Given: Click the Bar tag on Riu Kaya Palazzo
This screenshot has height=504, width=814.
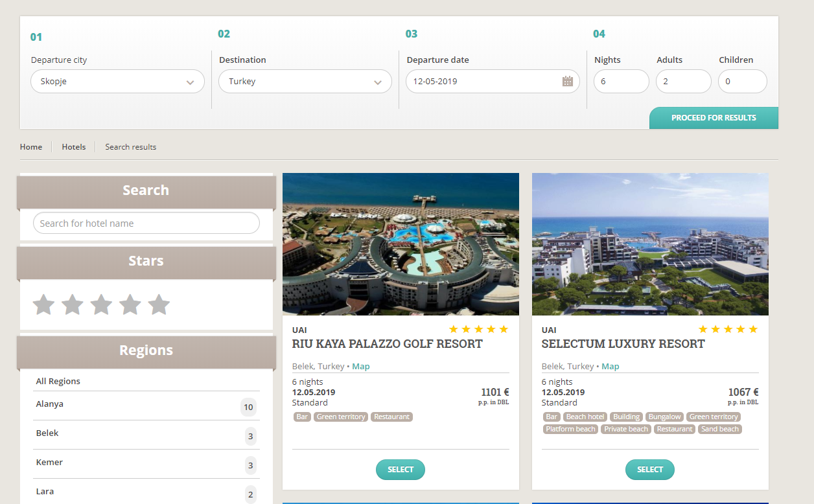Looking at the screenshot, I should click(x=302, y=417).
